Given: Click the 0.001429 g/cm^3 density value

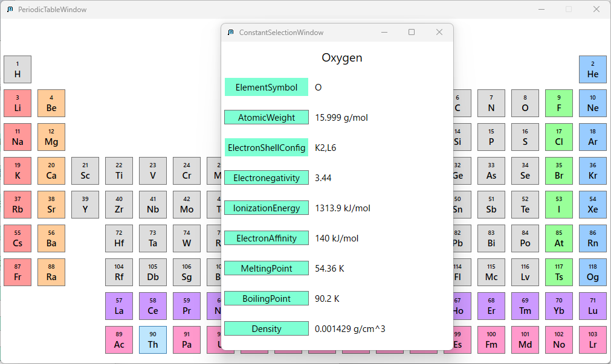Looking at the screenshot, I should [x=350, y=328].
